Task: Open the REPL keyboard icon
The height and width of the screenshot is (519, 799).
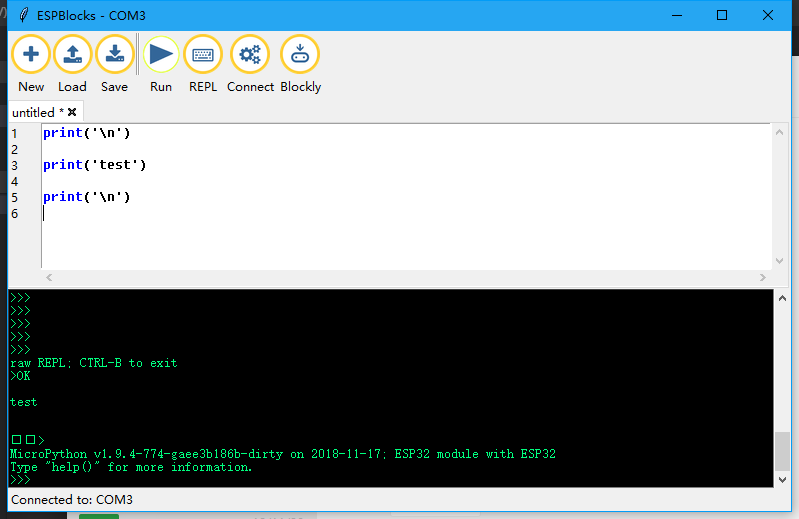Action: point(203,55)
